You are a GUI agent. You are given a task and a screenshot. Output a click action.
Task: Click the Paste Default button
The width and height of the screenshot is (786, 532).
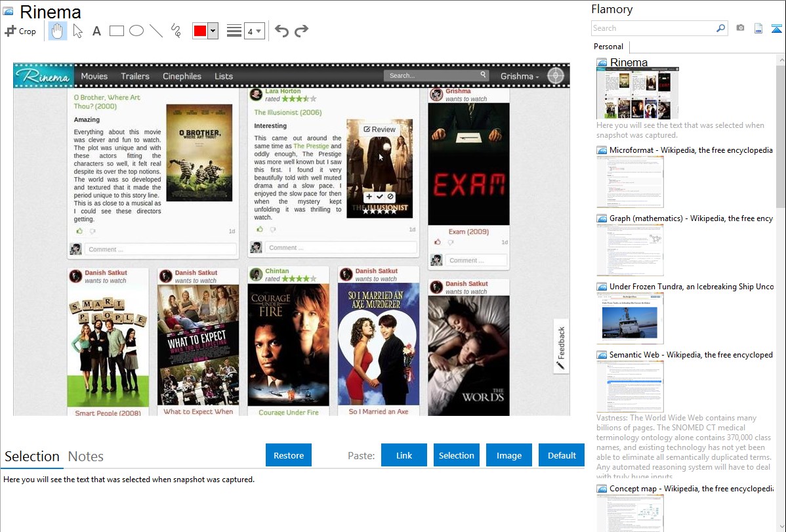[562, 455]
